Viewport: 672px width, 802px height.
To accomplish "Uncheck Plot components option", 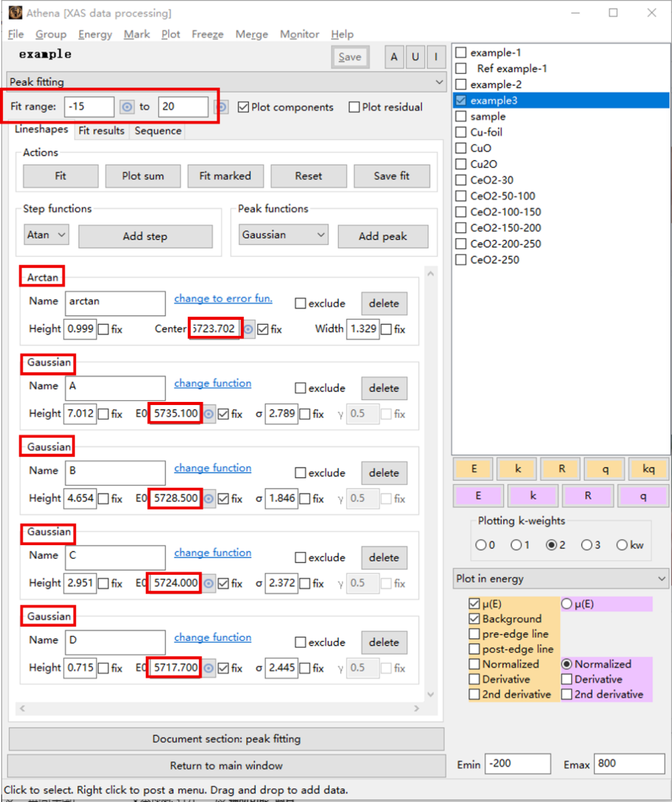I will point(243,107).
